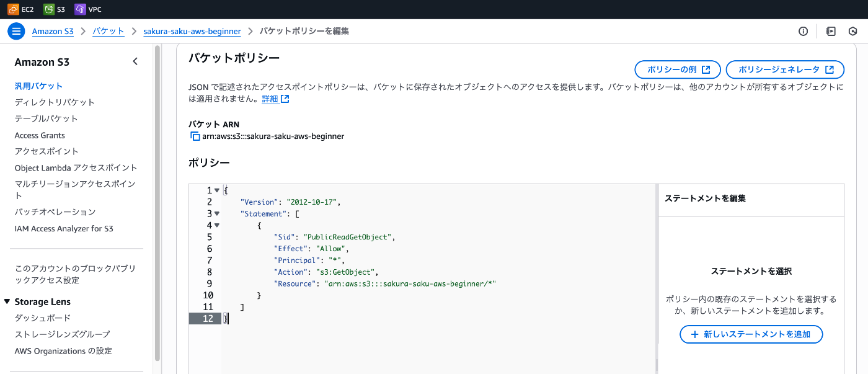868x374 pixels.
Task: Open Object Lambda アクセスポイント
Action: pyautogui.click(x=76, y=167)
